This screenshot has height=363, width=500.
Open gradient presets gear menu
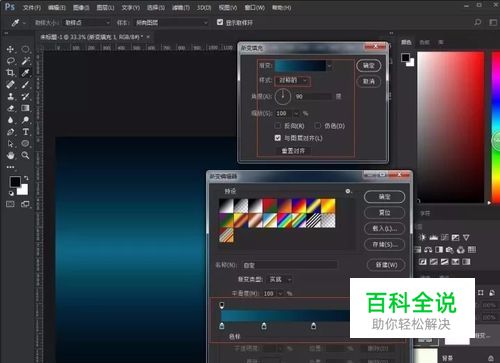click(348, 191)
